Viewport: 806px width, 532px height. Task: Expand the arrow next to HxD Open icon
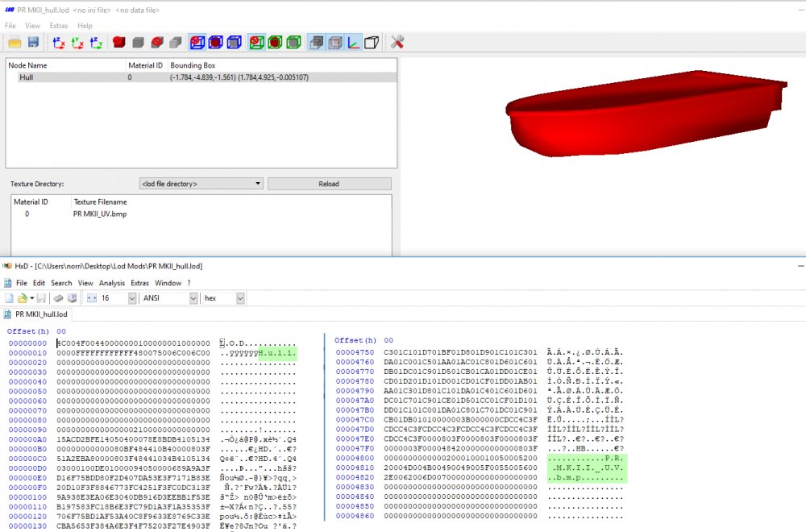pyautogui.click(x=32, y=298)
